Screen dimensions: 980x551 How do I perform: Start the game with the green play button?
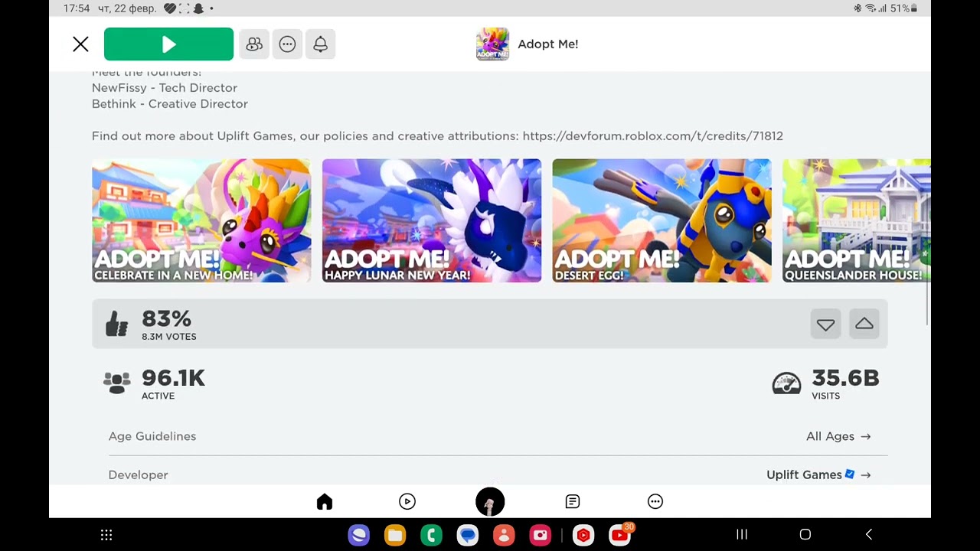(x=168, y=44)
